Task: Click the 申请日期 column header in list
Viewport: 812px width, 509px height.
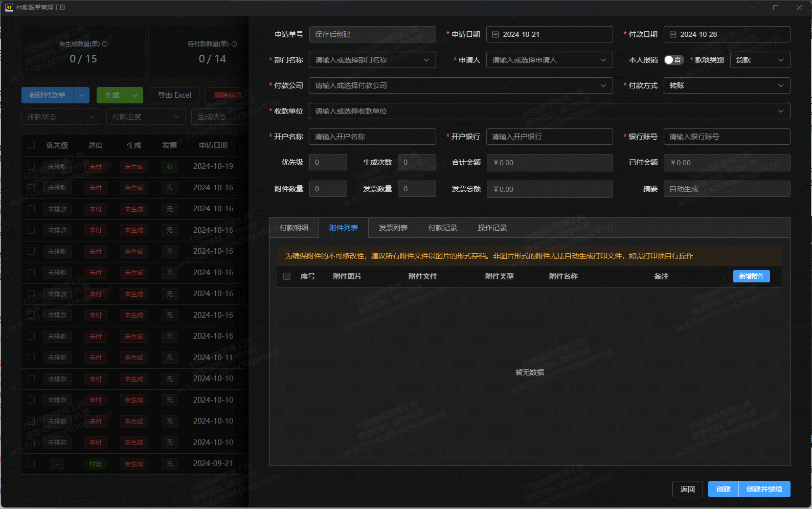Action: tap(213, 145)
